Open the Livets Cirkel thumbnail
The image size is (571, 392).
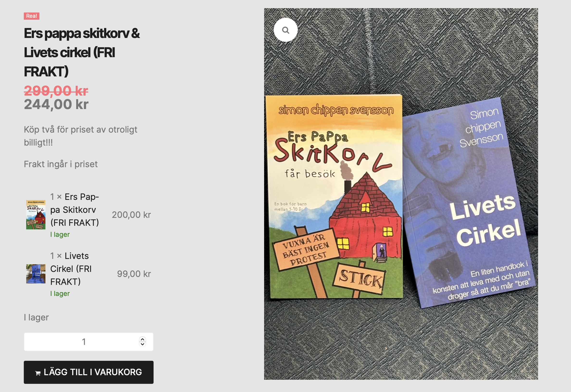pyautogui.click(x=36, y=274)
